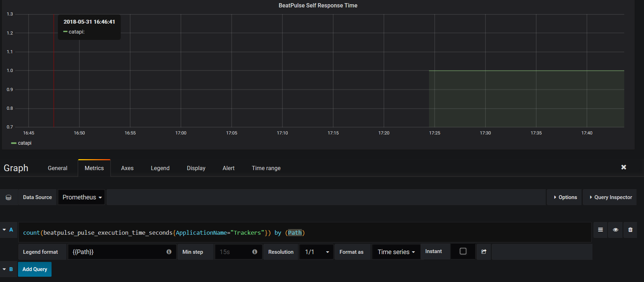The width and height of the screenshot is (644, 282).
Task: Click the Legend format info icon
Action: pos(169,252)
